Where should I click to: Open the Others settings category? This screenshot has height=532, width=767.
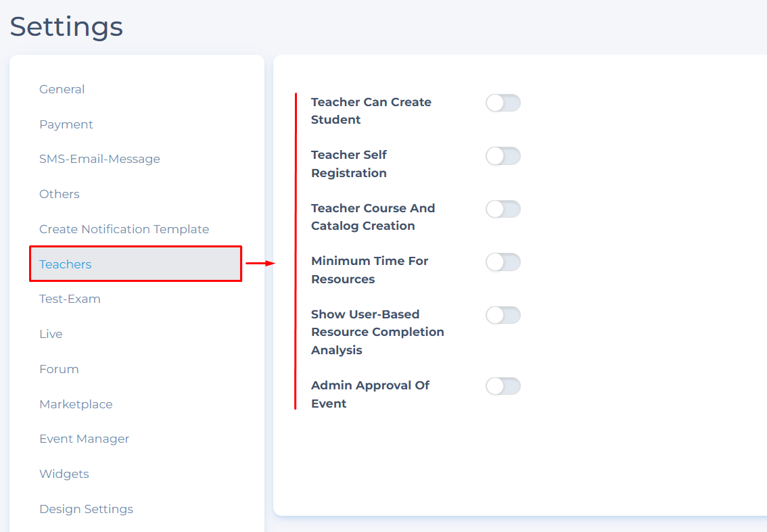coord(60,194)
